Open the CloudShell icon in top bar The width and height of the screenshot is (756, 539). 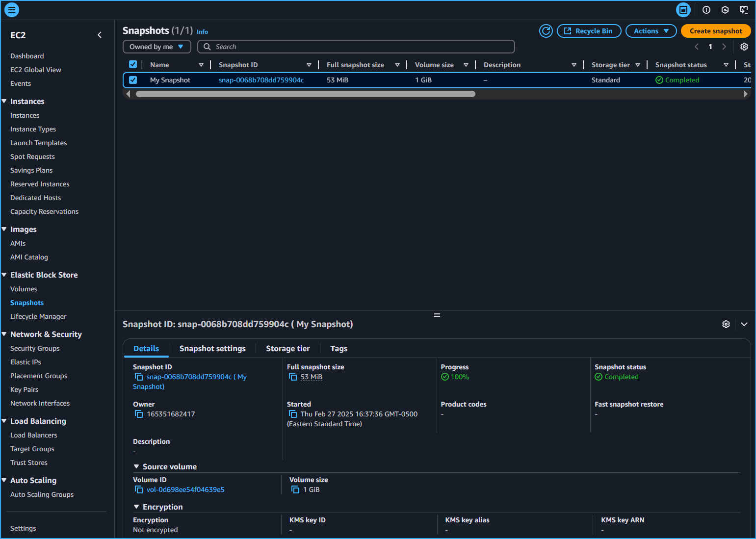pyautogui.click(x=744, y=10)
